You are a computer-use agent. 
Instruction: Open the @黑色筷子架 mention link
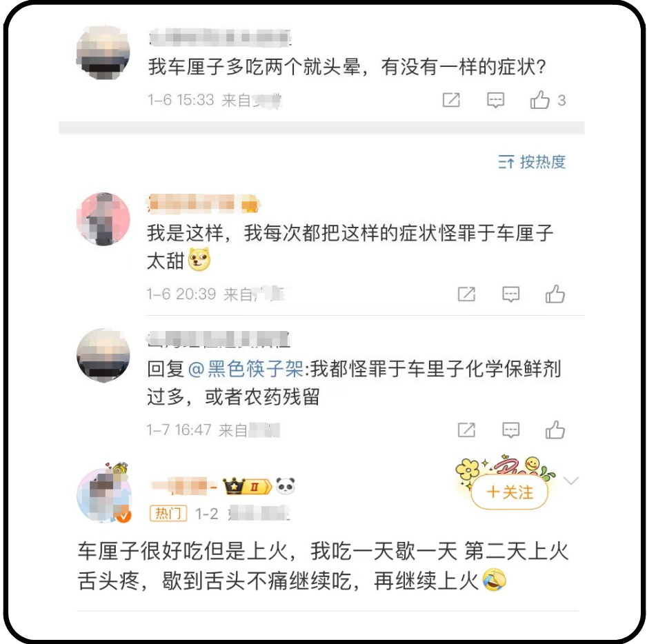pyautogui.click(x=246, y=368)
